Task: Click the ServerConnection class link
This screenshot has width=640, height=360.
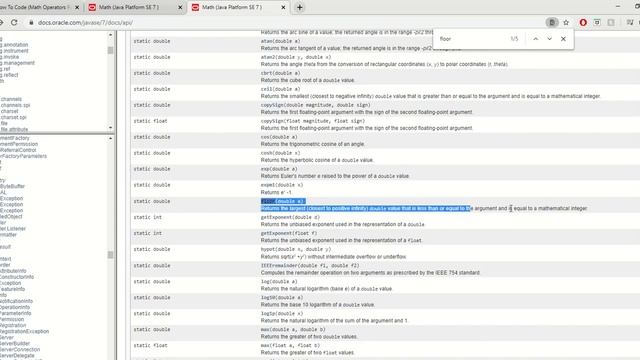Action: pos(20,349)
